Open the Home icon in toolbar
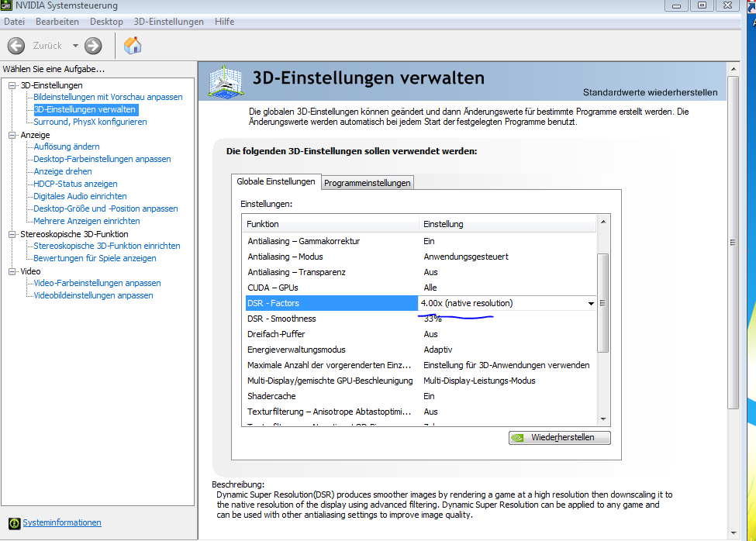Image resolution: width=756 pixels, height=541 pixels. click(133, 45)
